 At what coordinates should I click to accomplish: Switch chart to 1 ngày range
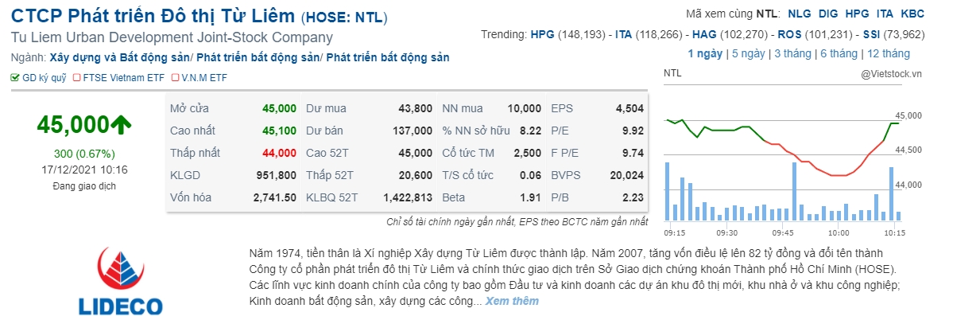pyautogui.click(x=705, y=54)
